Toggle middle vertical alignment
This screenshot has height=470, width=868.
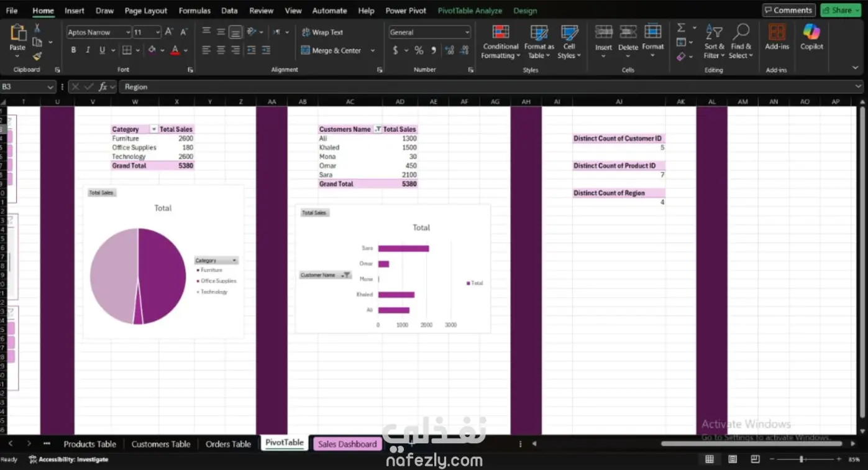[x=221, y=32]
